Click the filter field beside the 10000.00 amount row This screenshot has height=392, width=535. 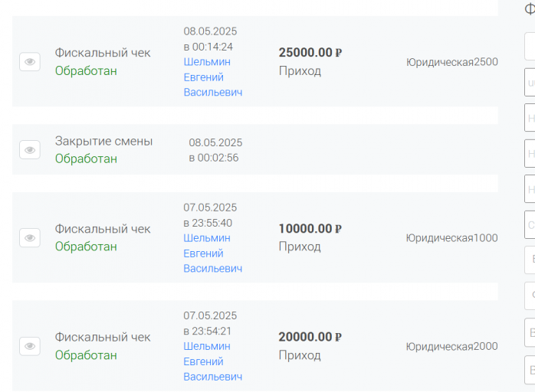click(530, 224)
